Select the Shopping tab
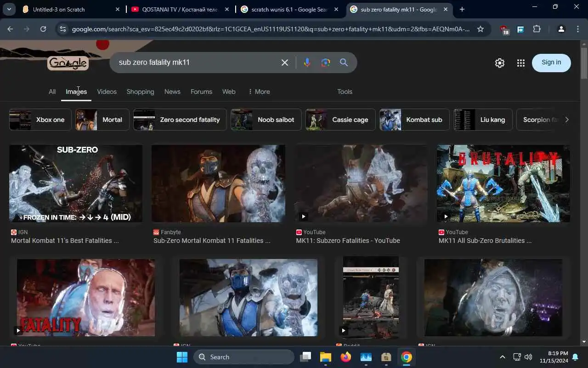588x368 pixels. [140, 92]
